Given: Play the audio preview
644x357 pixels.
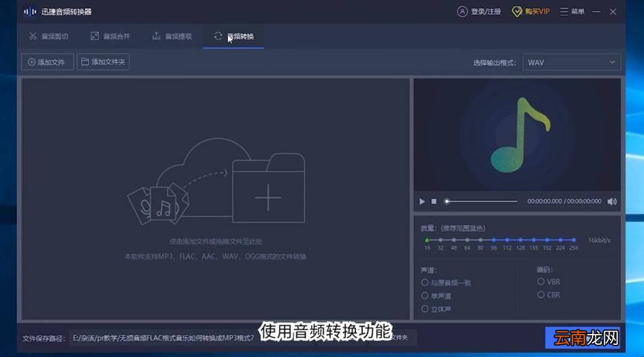Looking at the screenshot, I should pyautogui.click(x=422, y=201).
